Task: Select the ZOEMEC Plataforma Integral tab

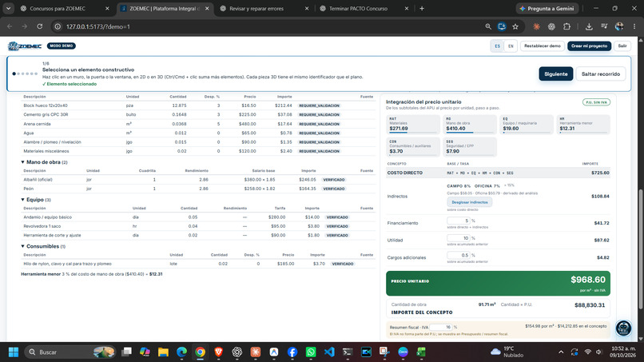Action: tap(164, 8)
